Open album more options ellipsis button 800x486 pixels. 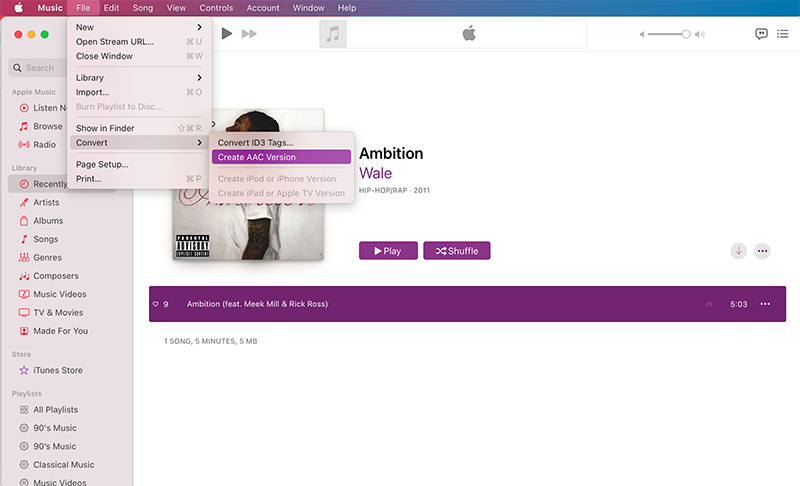[x=763, y=251]
